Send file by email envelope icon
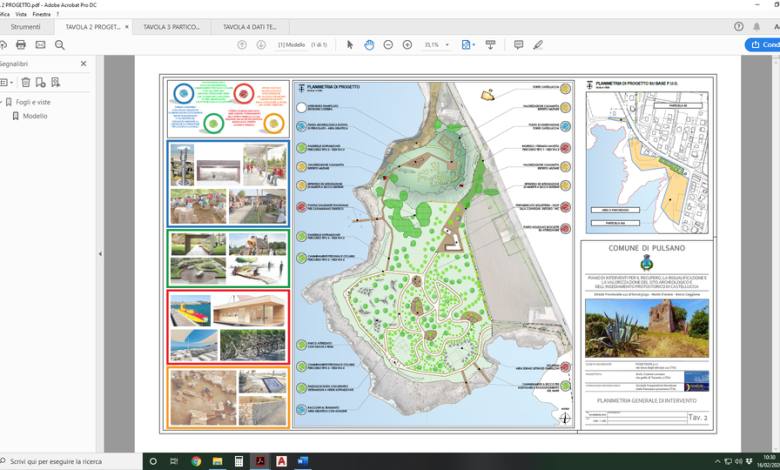Screen dimensions: 780x470 coord(40,45)
